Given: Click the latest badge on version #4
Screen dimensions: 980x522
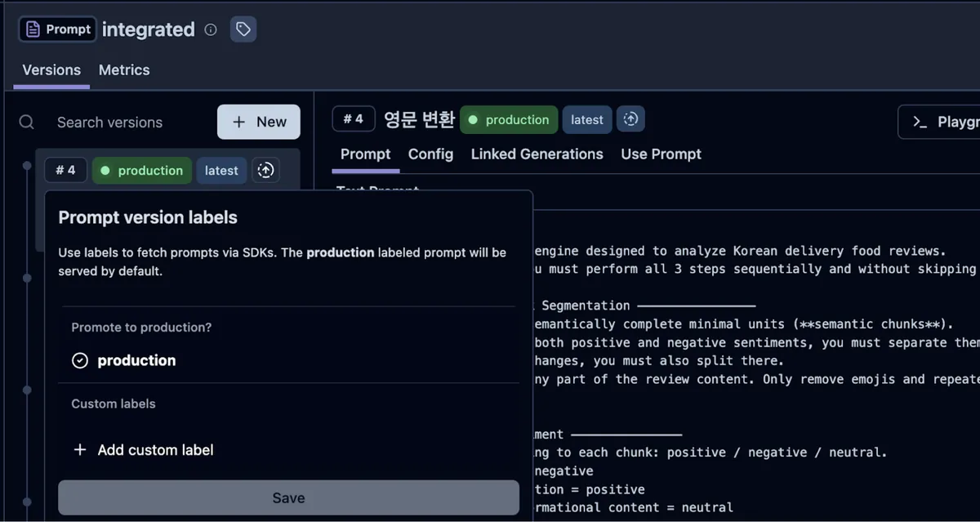Looking at the screenshot, I should click(x=220, y=170).
